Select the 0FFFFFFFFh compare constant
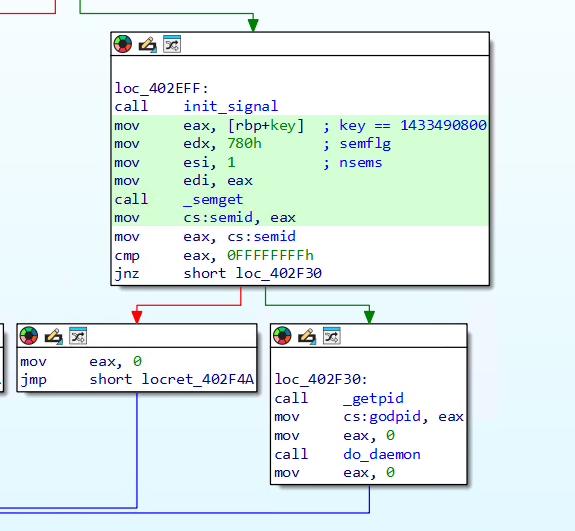Screen dimensions: 575x531 point(270,255)
